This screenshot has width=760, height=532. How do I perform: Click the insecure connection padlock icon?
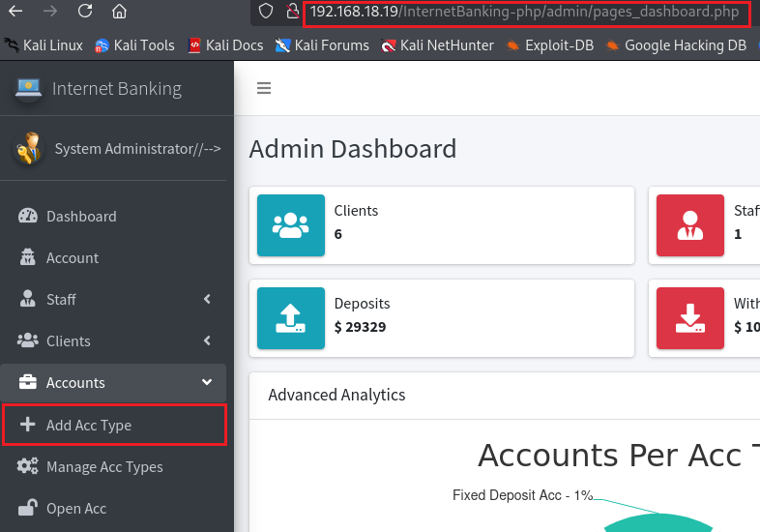pos(292,11)
